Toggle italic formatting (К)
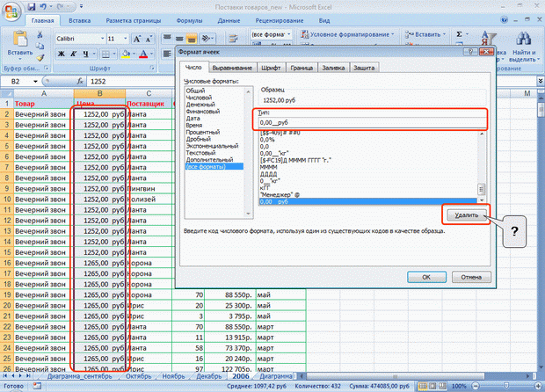The height and width of the screenshot is (392, 545). click(72, 54)
